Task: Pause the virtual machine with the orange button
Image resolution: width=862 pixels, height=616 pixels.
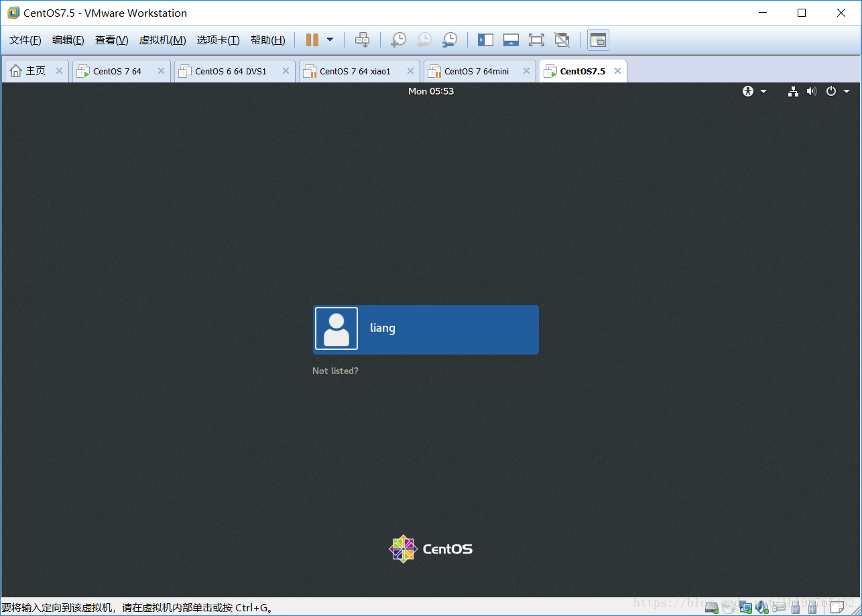Action: click(312, 40)
